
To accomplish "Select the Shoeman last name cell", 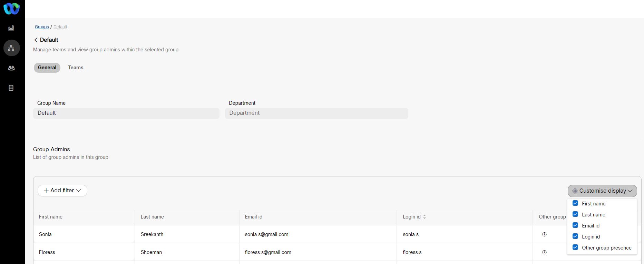I will pos(187,252).
